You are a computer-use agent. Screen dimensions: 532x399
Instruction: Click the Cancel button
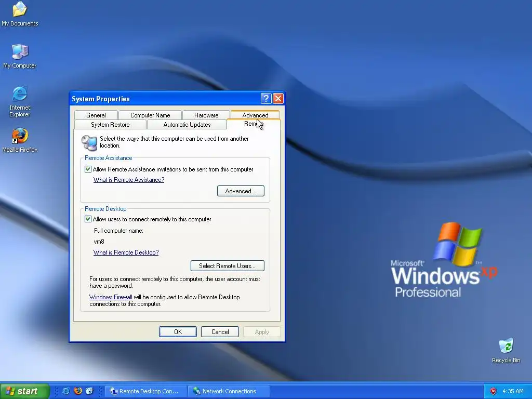click(220, 332)
